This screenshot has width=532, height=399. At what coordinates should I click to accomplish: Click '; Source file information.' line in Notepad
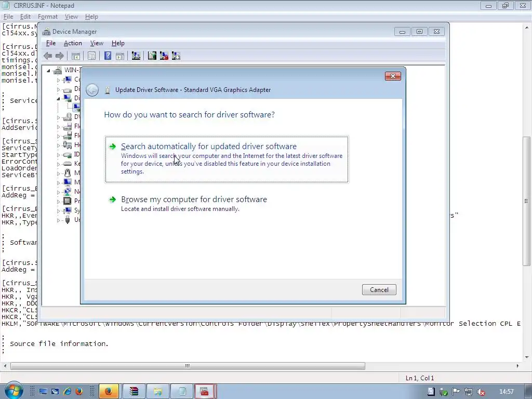[x=55, y=344]
